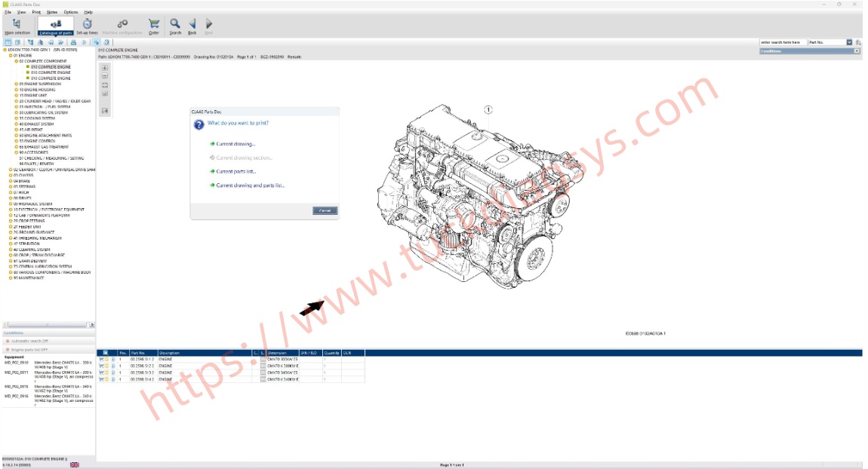Select the 95 MAINTENANCE tree item

point(29,278)
